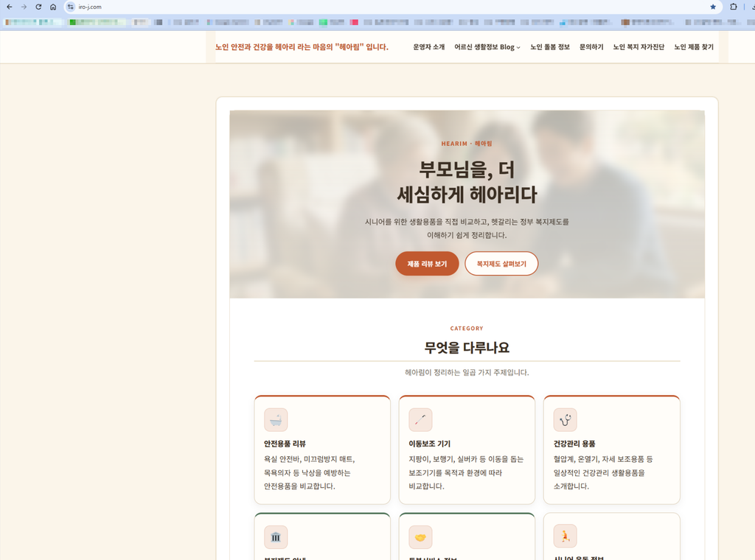
Task: Click the 무엇을 다루나요 heading
Action: (467, 347)
